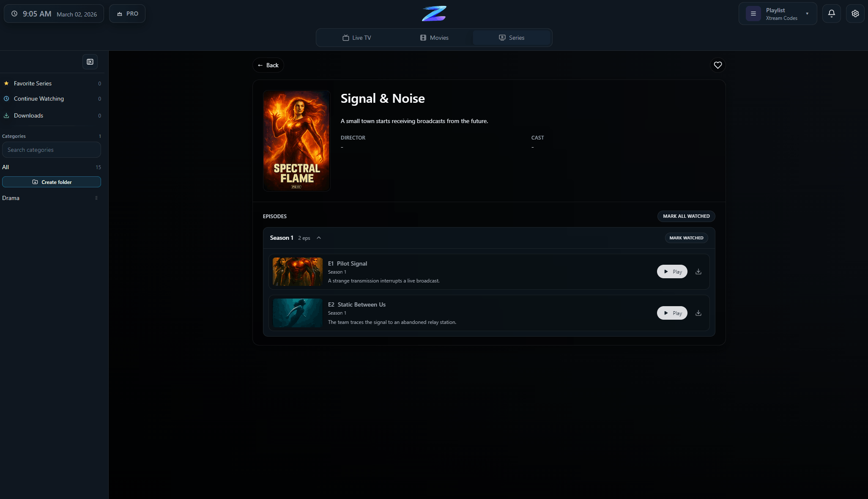Select the Drama category
The image size is (868, 499).
(11, 198)
